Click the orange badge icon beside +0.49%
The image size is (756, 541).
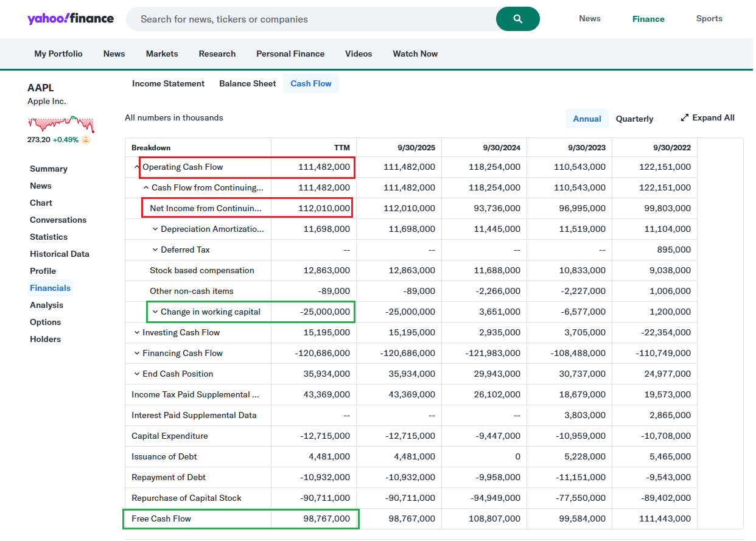[86, 139]
